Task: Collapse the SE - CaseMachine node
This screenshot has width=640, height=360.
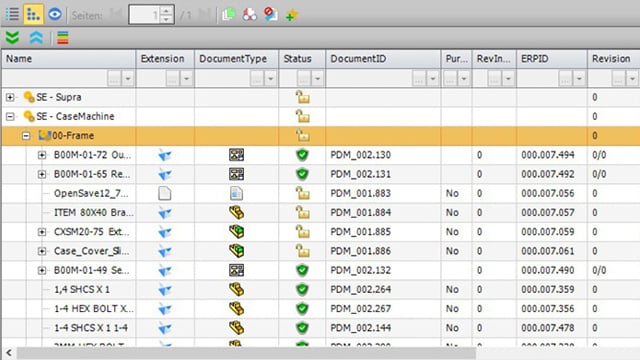Action: pyautogui.click(x=10, y=116)
